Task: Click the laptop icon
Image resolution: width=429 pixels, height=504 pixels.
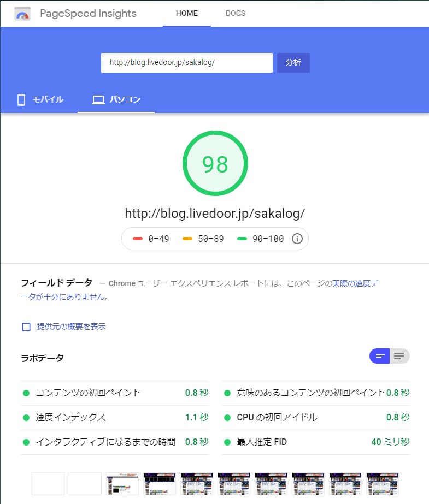Action: [98, 100]
